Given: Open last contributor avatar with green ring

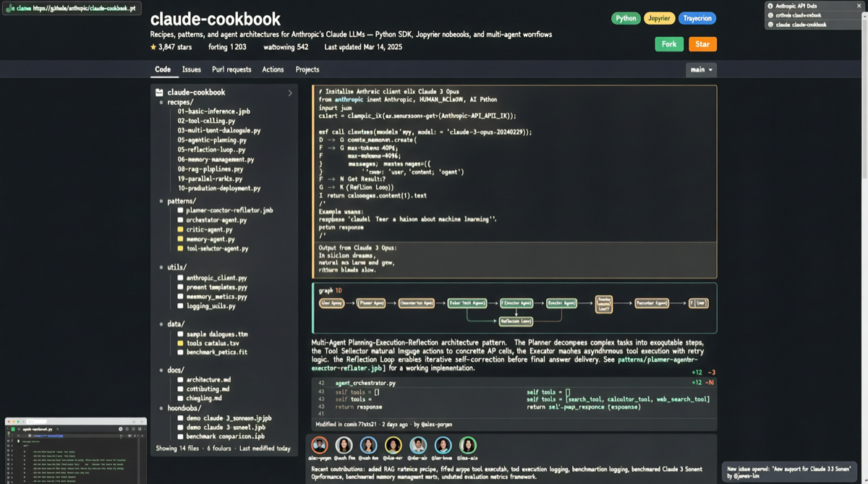Looking at the screenshot, I should point(467,445).
